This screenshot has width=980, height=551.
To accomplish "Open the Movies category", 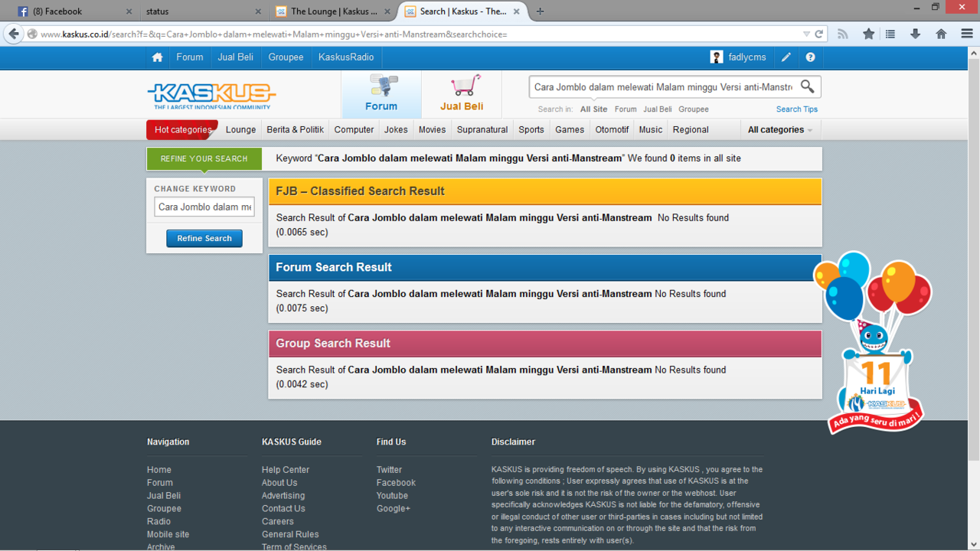I will click(432, 129).
